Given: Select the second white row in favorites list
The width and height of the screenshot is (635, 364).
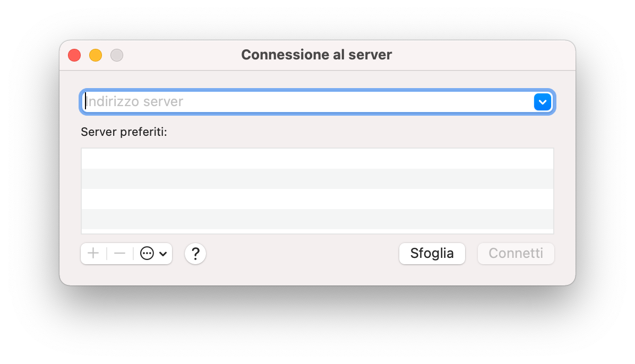Looking at the screenshot, I should click(x=317, y=199).
